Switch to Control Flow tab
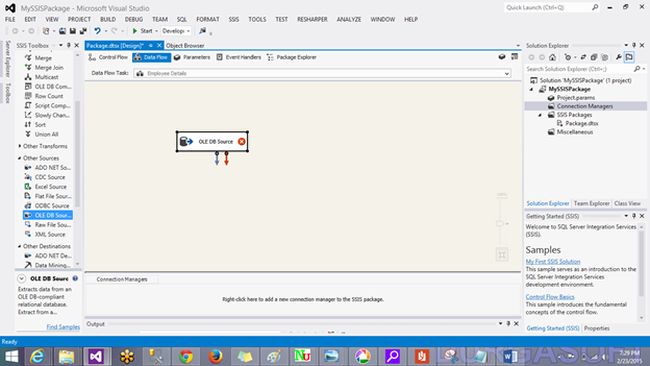 click(x=109, y=57)
